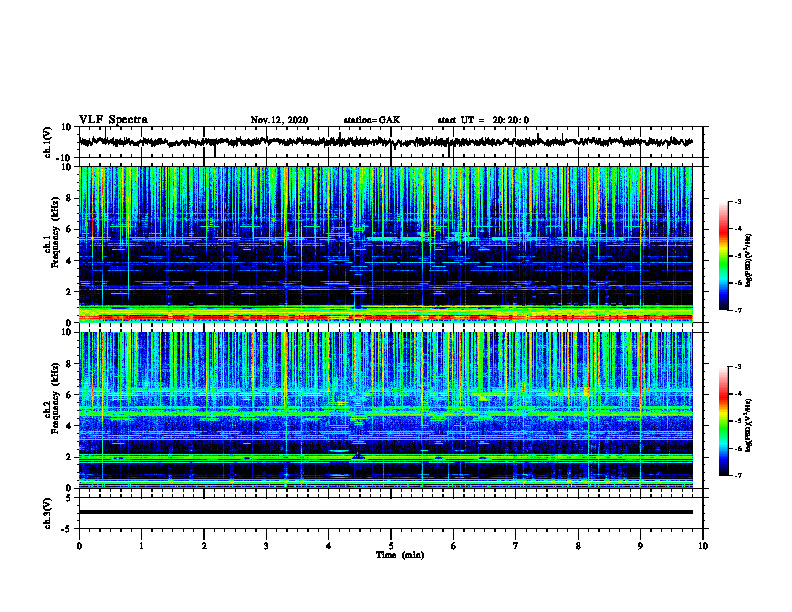Click the ch.1 spectrogram panel
792x612 pixels.
pos(386,244)
